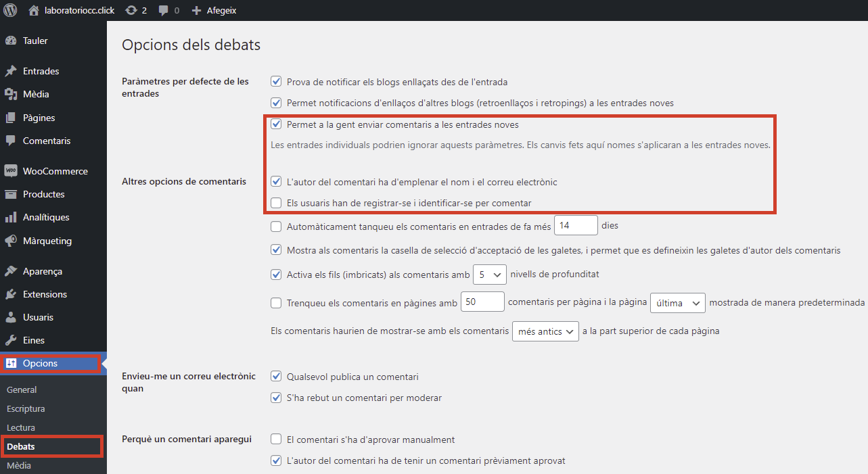868x474 pixels.
Task: Toggle email when anyone posts a comment
Action: 276,376
